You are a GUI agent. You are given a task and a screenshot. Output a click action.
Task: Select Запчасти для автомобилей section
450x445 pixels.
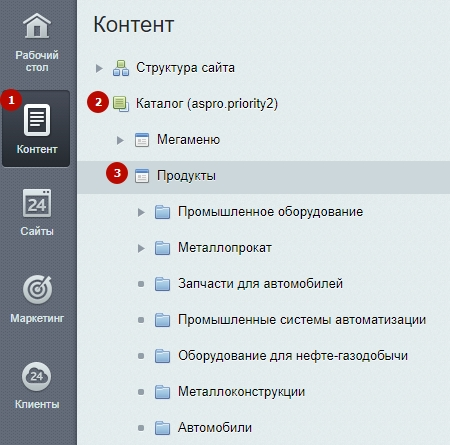(x=260, y=284)
